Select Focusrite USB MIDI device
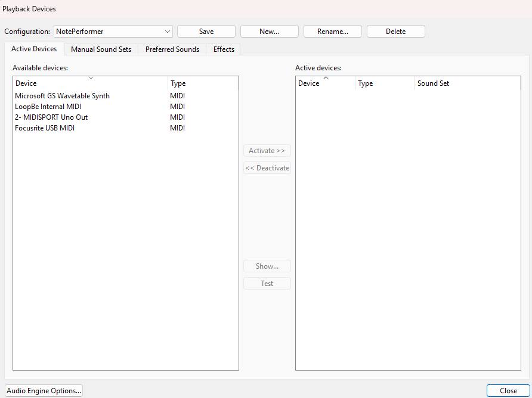 pyautogui.click(x=125, y=128)
